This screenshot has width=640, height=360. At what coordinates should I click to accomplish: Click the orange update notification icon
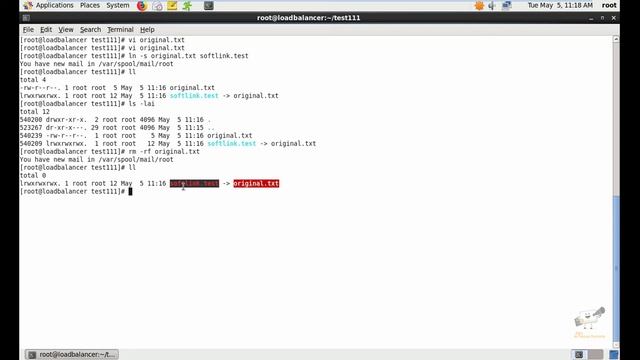479,6
